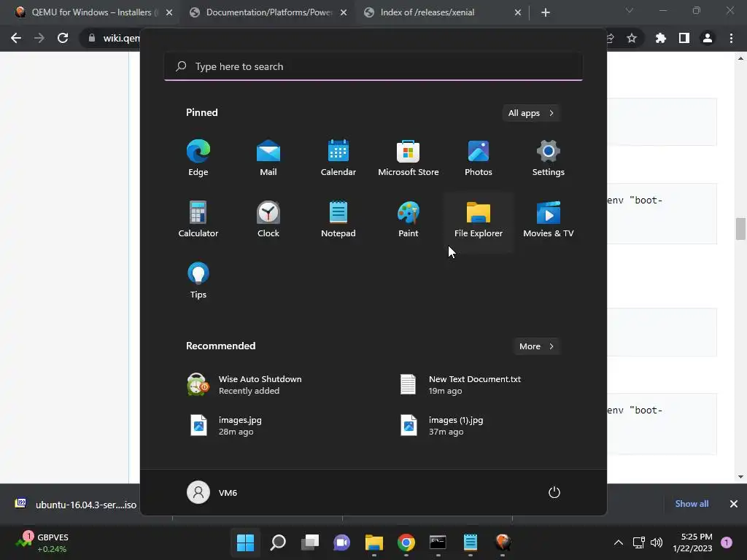Toggle the Chrome side panel

click(684, 38)
